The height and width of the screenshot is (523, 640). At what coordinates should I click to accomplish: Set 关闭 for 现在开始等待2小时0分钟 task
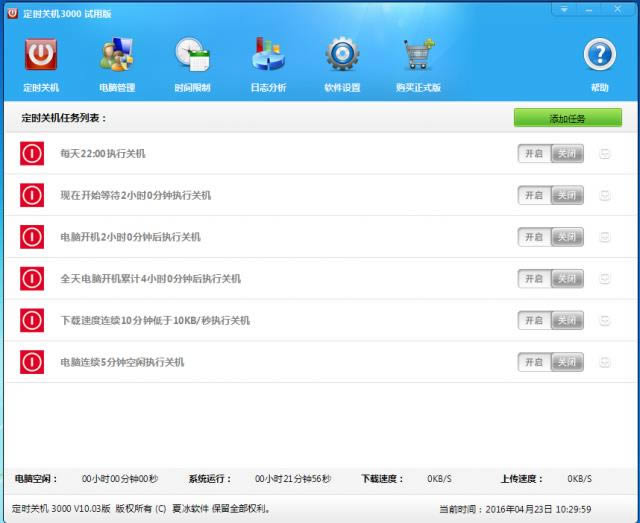tap(567, 195)
